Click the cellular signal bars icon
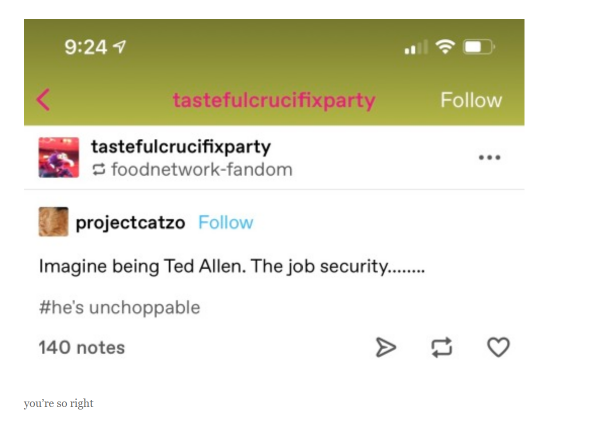This screenshot has width=601, height=421. [415, 48]
